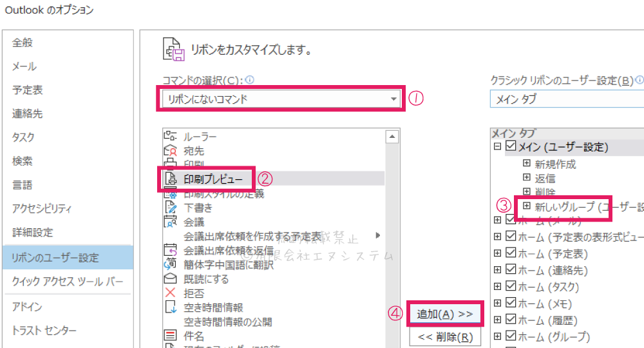Click the 空き時間情報 icon
The image size is (644, 348).
coord(170,307)
